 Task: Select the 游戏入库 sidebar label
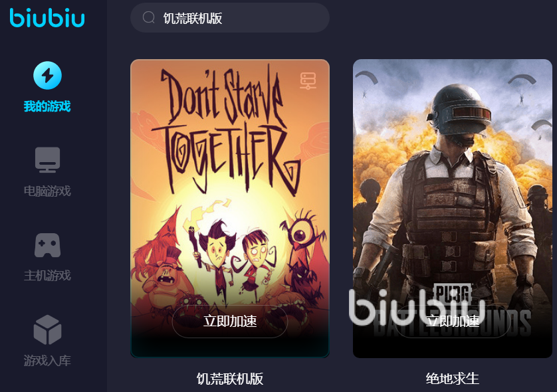[x=47, y=360]
